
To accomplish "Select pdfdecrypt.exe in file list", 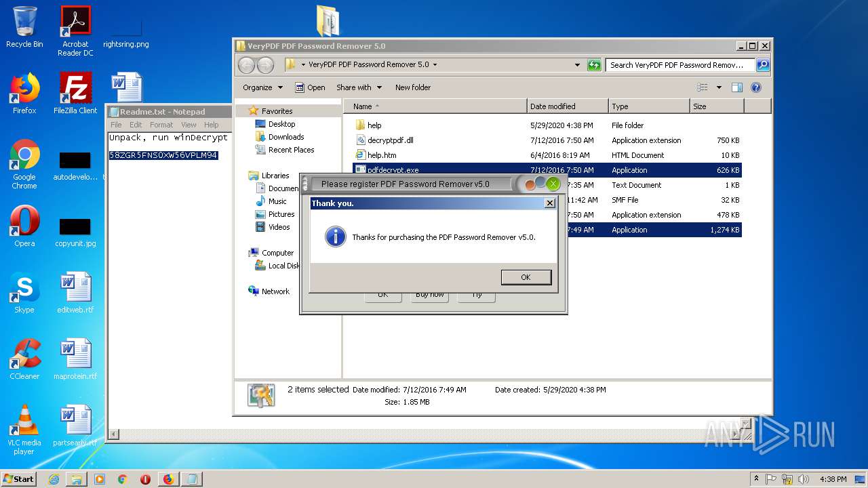I will click(547, 170).
